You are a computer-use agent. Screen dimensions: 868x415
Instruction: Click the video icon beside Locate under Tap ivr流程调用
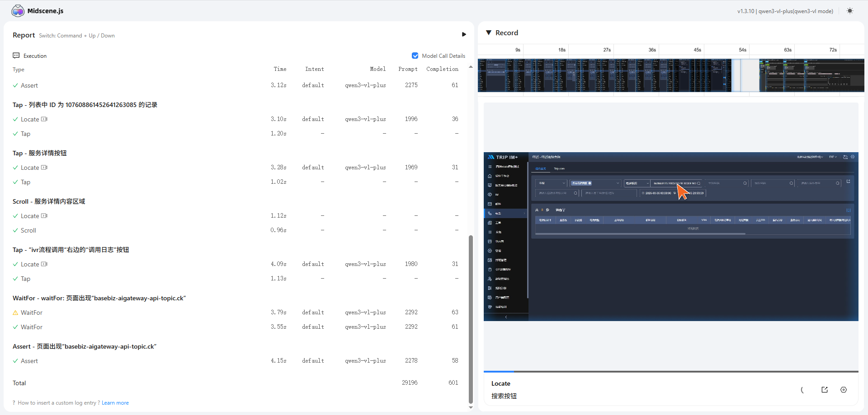pos(44,264)
